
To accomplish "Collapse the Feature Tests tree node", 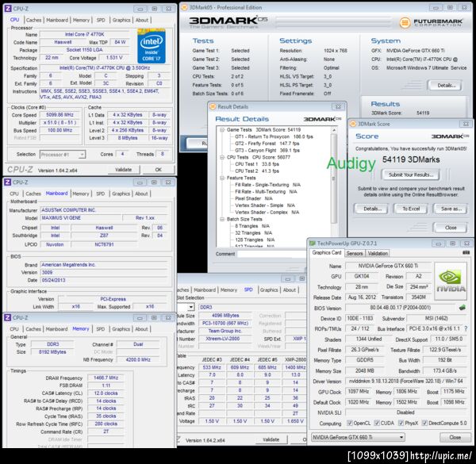I will [222, 178].
